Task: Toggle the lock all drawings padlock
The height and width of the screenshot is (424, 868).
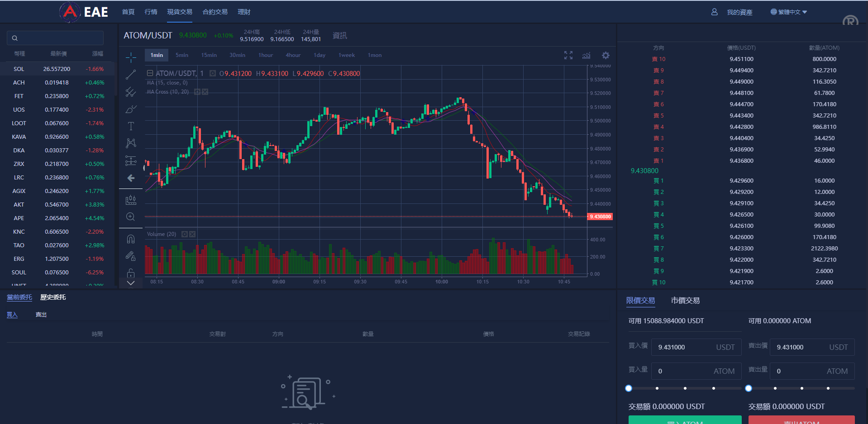Action: pyautogui.click(x=131, y=273)
